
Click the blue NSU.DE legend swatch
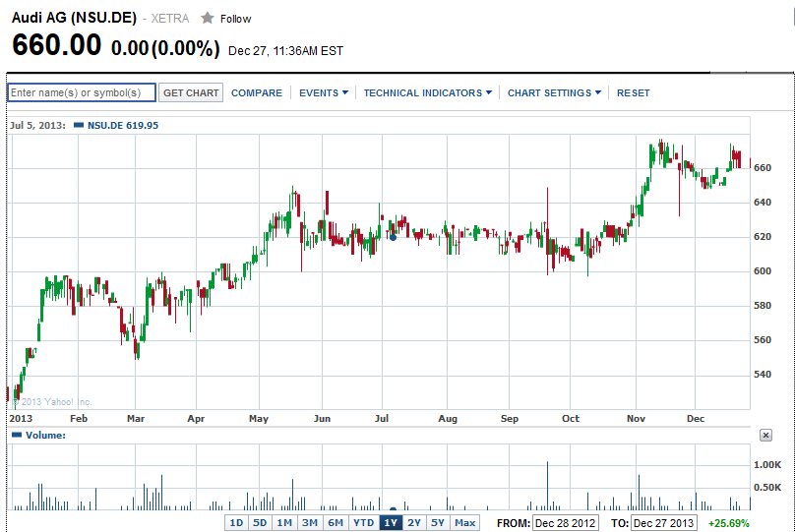tap(79, 125)
